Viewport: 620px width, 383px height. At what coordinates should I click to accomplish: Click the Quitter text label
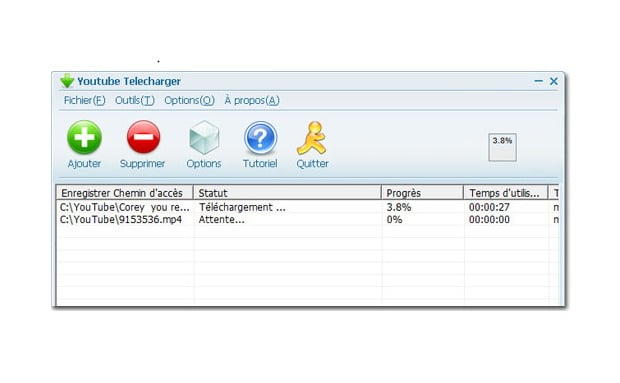click(x=312, y=164)
